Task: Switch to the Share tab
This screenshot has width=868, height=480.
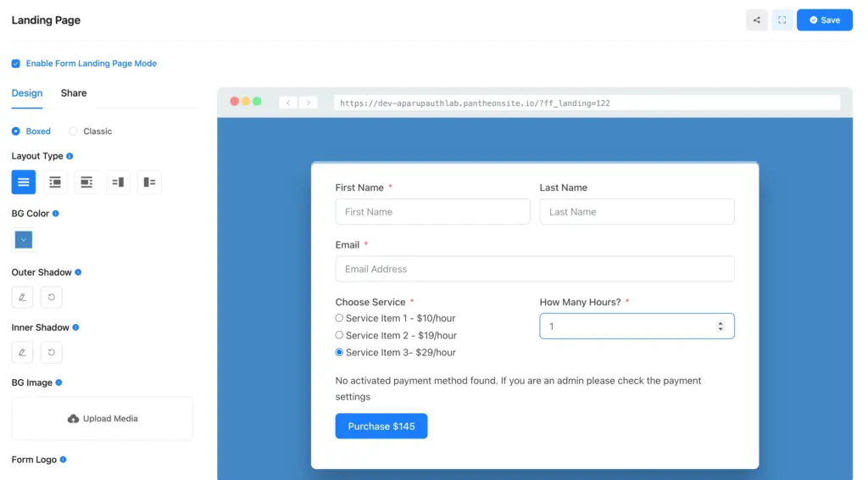Action: 74,93
